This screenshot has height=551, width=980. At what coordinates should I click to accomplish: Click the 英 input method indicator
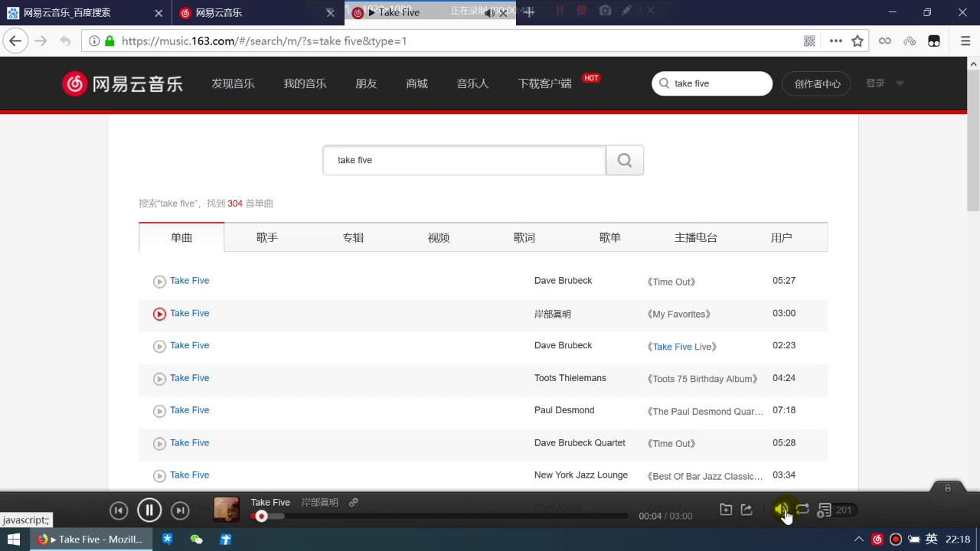pos(932,540)
